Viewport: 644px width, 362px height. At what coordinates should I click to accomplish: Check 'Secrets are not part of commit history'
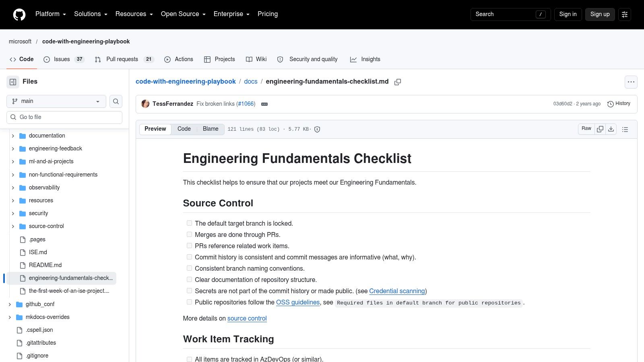click(189, 290)
